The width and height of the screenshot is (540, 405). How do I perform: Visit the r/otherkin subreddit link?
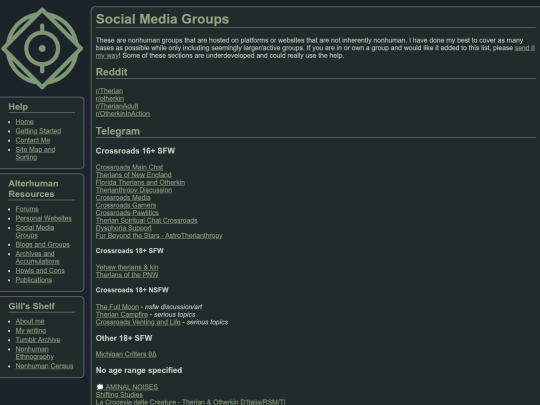(110, 98)
